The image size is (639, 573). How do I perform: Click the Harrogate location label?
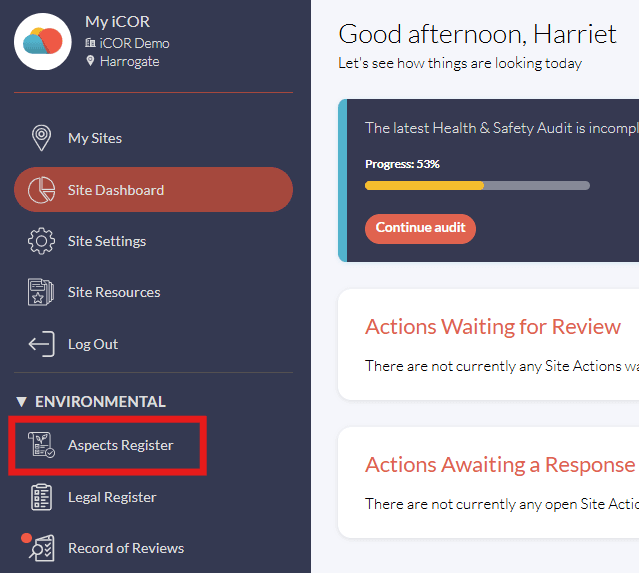pos(129,62)
